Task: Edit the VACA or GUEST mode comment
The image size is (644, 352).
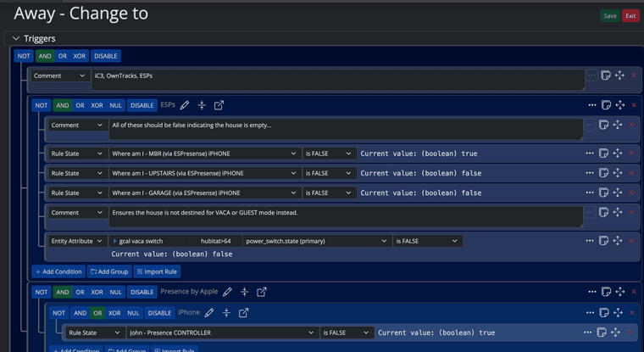Action: click(346, 216)
